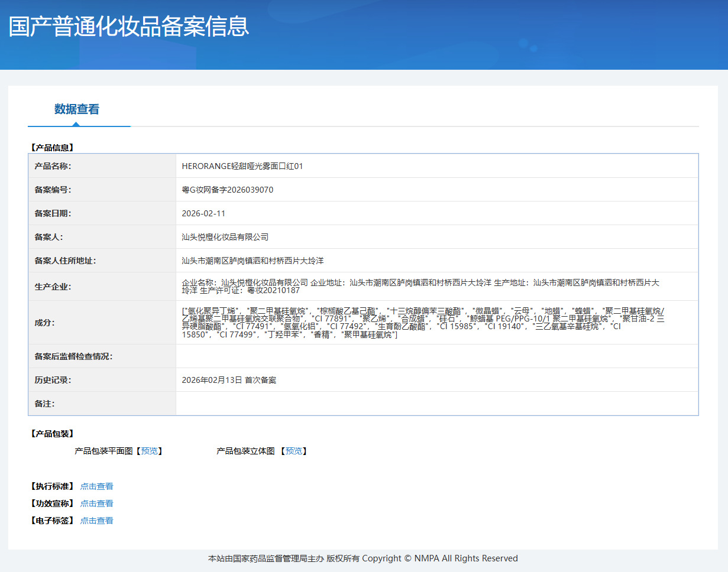The height and width of the screenshot is (572, 728).
Task: Click the 历史记录 row label
Action: coord(53,380)
